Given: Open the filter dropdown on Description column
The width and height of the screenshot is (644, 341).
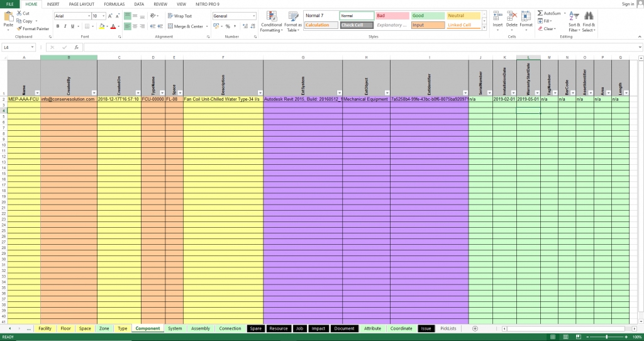Looking at the screenshot, I should [x=258, y=92].
